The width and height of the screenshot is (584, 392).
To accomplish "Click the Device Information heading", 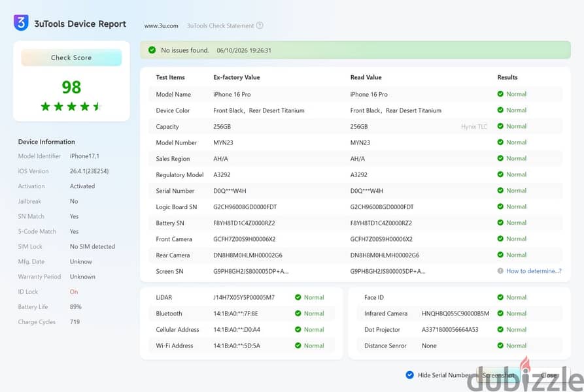I will (46, 142).
